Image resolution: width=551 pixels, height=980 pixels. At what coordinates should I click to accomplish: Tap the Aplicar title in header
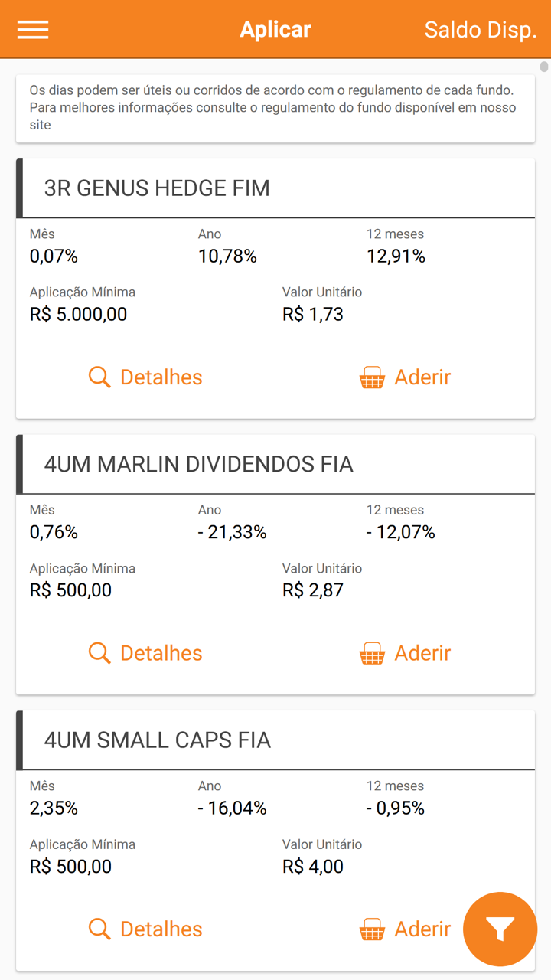[x=275, y=30]
